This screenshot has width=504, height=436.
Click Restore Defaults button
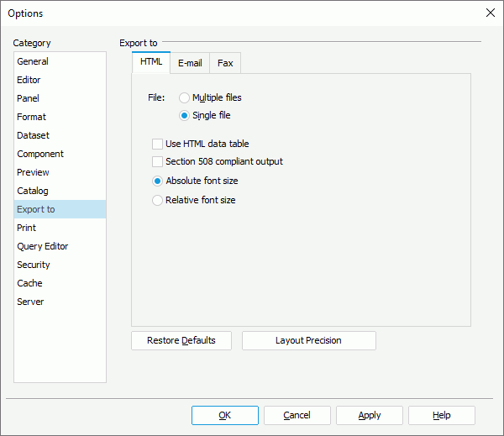[181, 340]
